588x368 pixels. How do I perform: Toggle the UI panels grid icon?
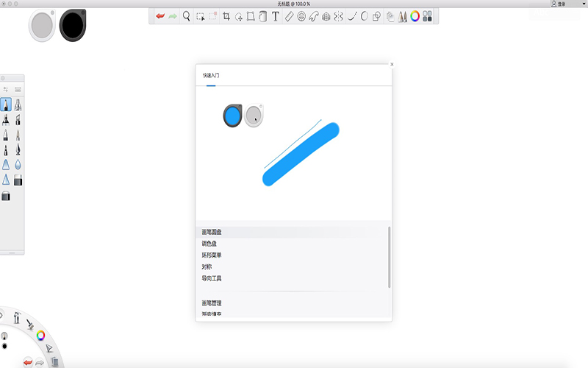coord(427,16)
